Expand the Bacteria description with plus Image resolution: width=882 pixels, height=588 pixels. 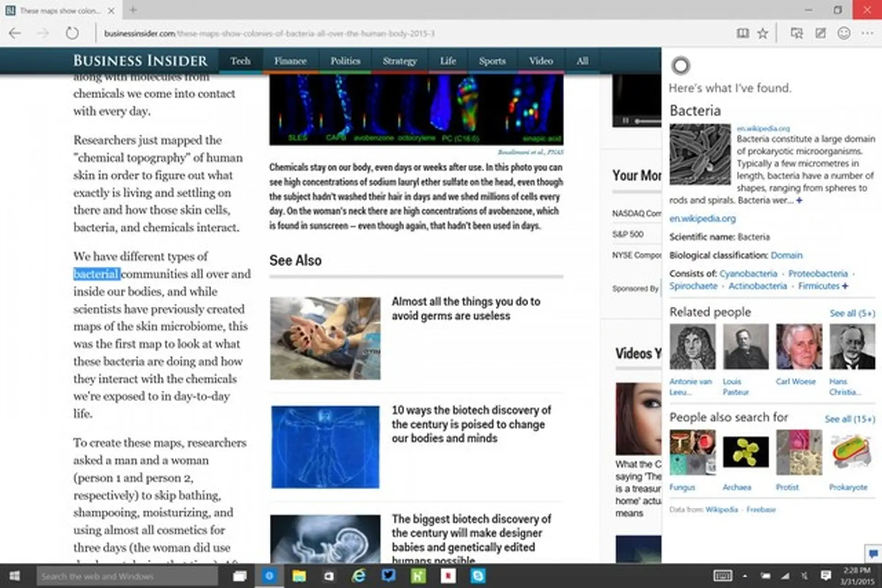(799, 200)
